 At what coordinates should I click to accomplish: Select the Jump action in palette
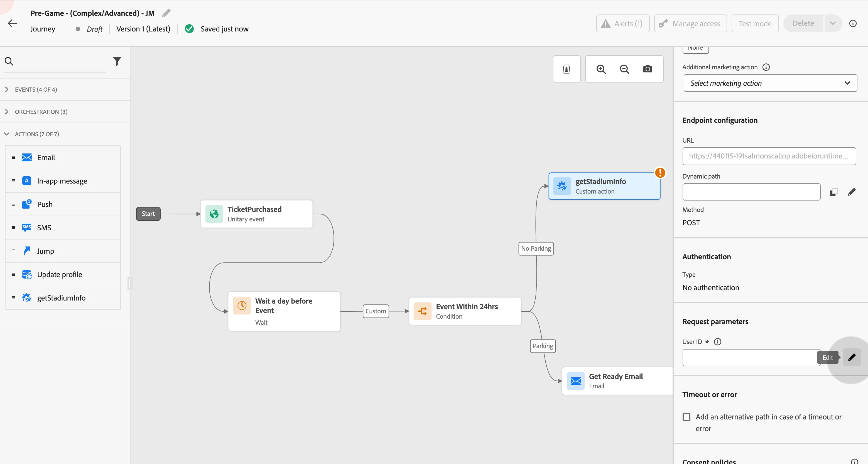[63, 251]
